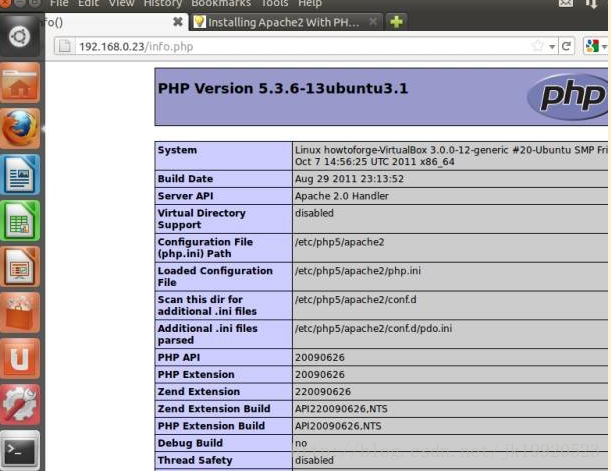
Task: Select the PHP API label
Action: pos(179,357)
